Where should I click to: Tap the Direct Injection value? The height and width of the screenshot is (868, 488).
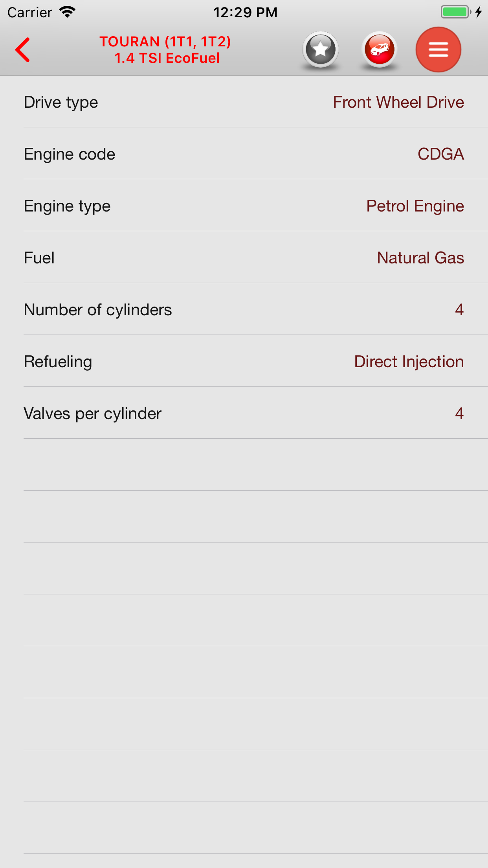(x=409, y=362)
